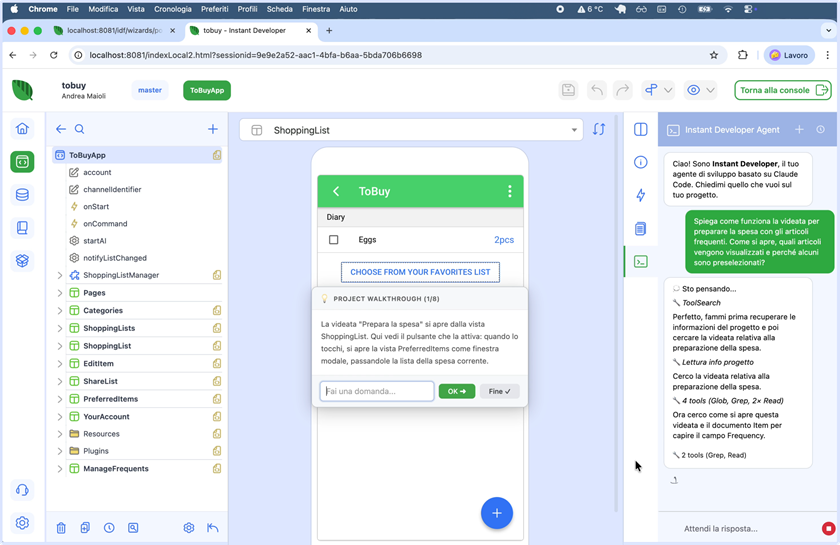
Task: Open the Home icon in left sidebar
Action: (x=22, y=129)
